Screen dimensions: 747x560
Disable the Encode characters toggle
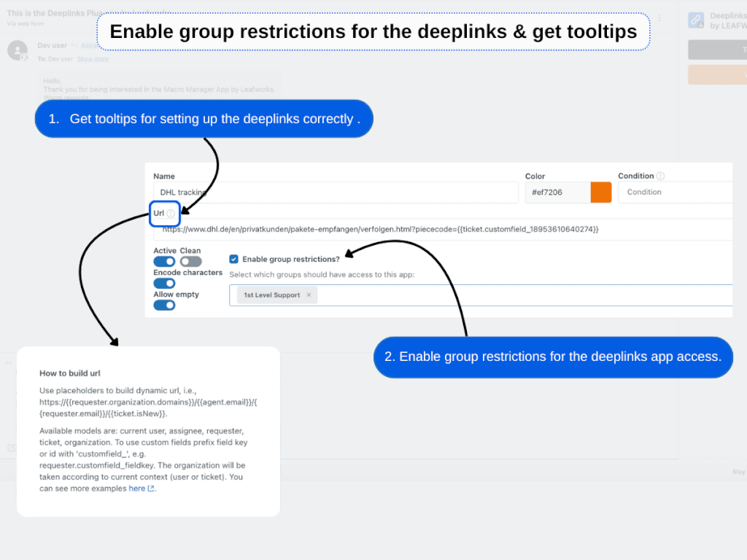163,283
